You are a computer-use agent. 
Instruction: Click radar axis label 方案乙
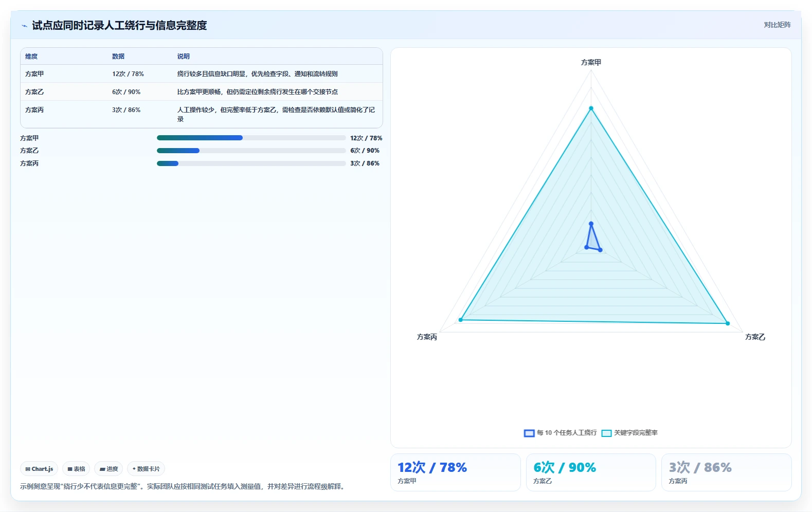[755, 337]
